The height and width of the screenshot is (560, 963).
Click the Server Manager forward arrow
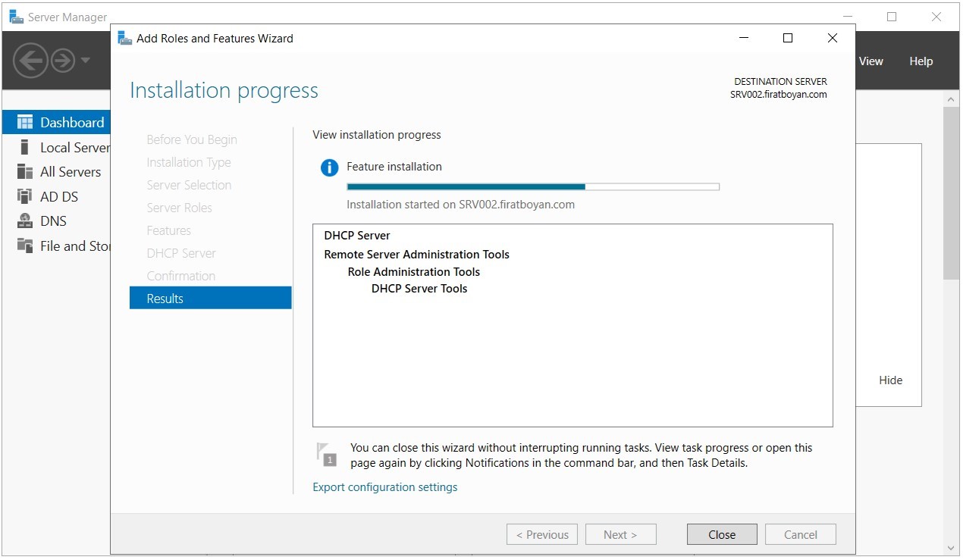[63, 61]
